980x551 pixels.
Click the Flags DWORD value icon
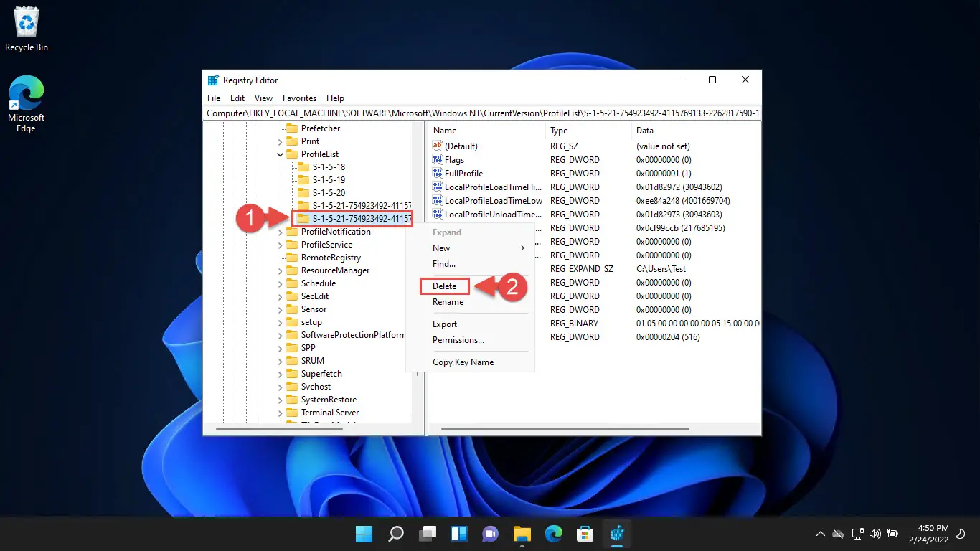coord(438,160)
